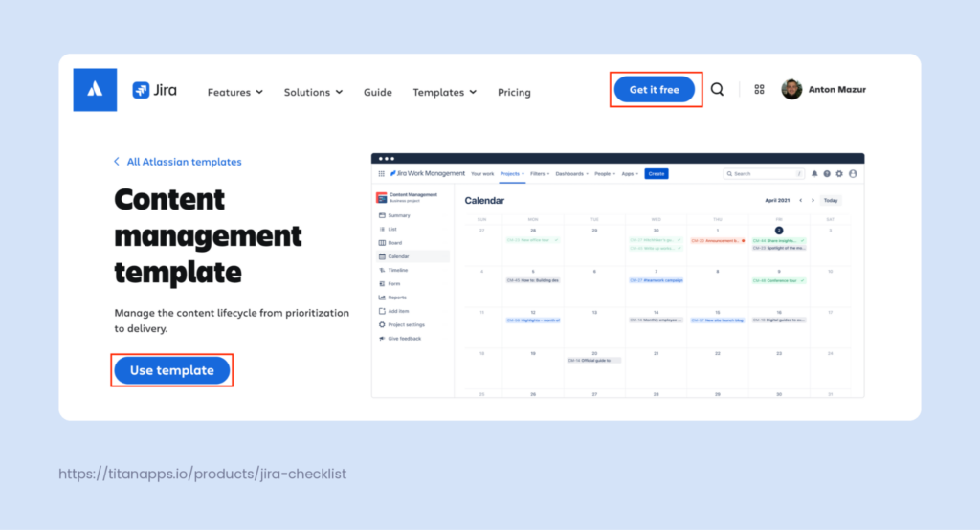This screenshot has width=980, height=530.
Task: Open the CM-57 New site launch blog event
Action: click(x=718, y=320)
